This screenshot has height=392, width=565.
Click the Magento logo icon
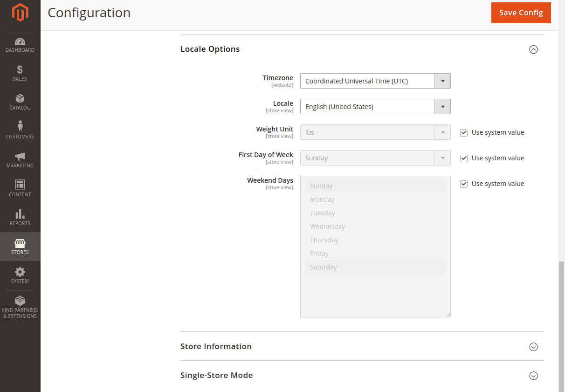click(20, 13)
